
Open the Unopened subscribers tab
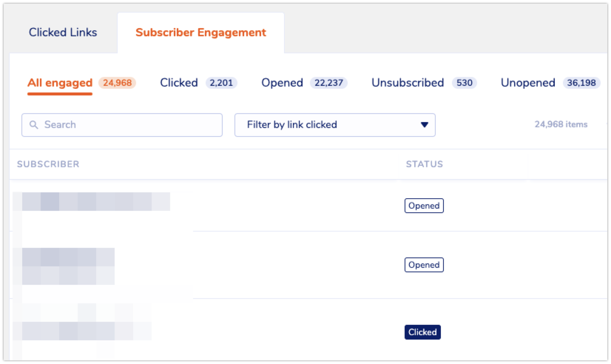[x=528, y=82]
